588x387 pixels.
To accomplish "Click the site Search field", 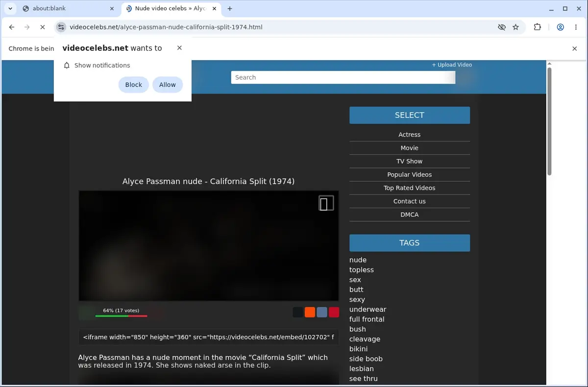I will [x=343, y=77].
